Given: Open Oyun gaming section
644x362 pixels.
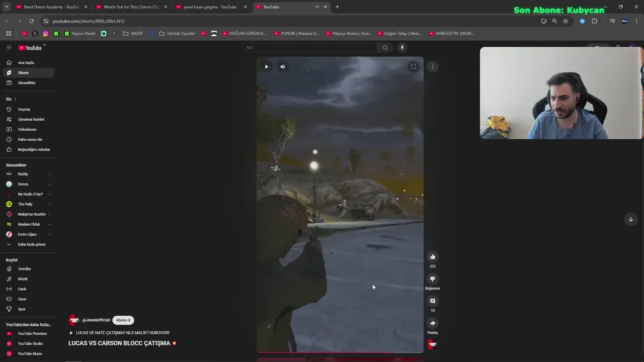Looking at the screenshot, I should [29, 299].
